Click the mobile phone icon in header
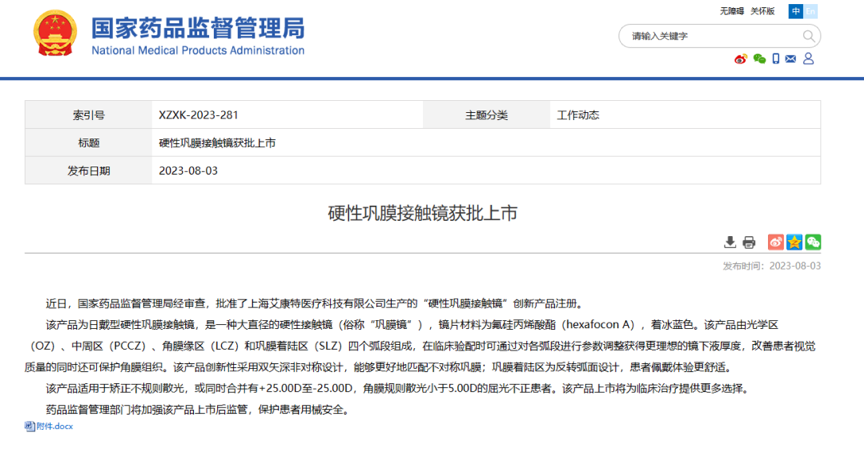This screenshot has height=452, width=864. click(x=776, y=58)
